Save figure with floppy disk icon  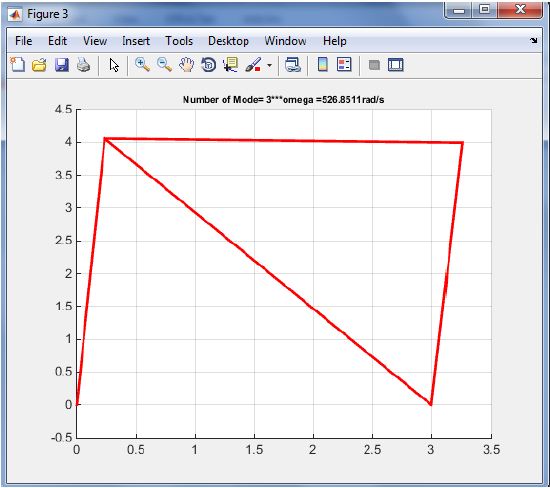[62, 65]
